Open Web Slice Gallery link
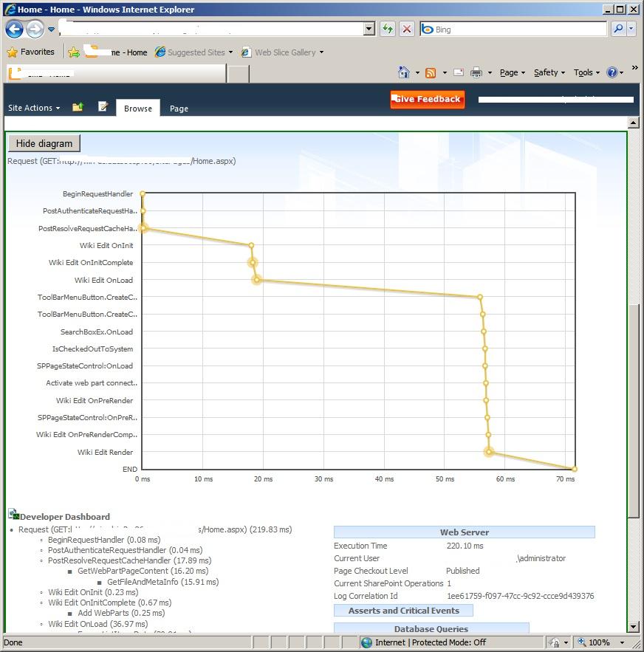644x652 pixels. (283, 52)
